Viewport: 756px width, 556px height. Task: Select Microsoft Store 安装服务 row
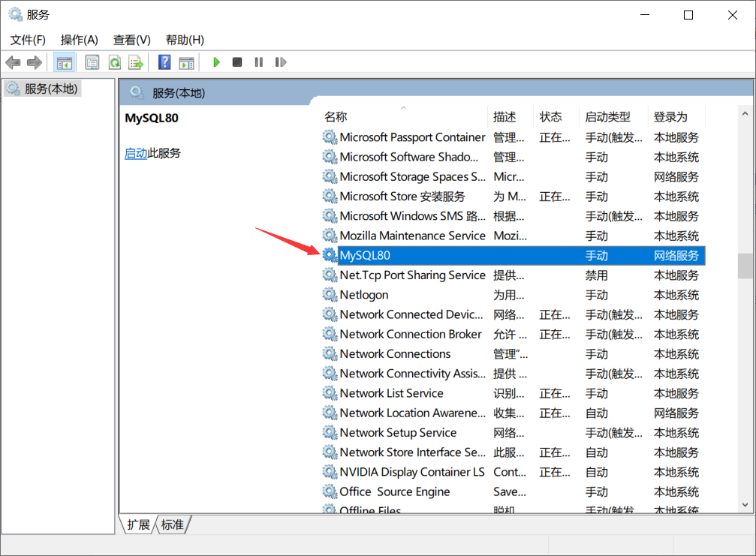tap(513, 197)
